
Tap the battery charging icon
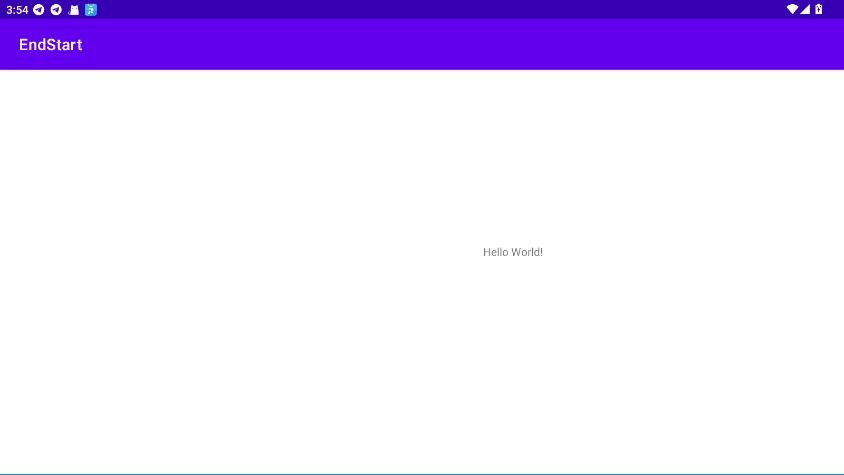pos(819,9)
